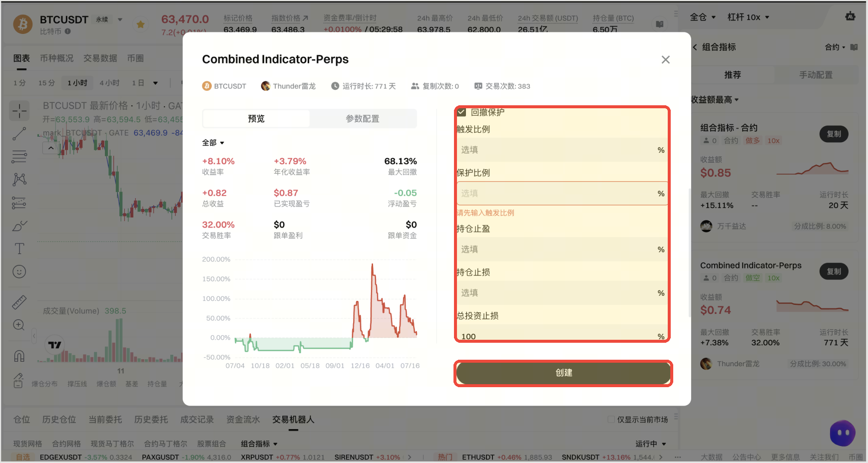Screen dimensions: 868x463
Task: Activate the zoom in tool
Action: pyautogui.click(x=19, y=325)
